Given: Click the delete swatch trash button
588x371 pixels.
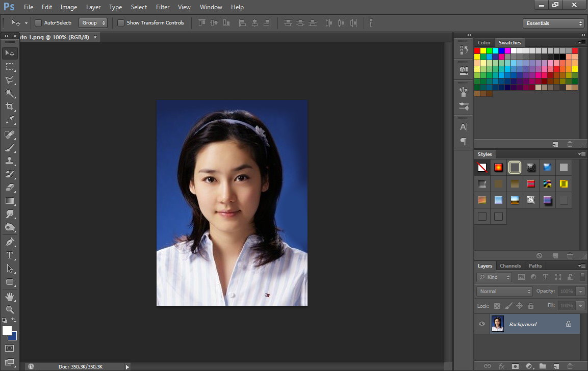Looking at the screenshot, I should tap(569, 143).
